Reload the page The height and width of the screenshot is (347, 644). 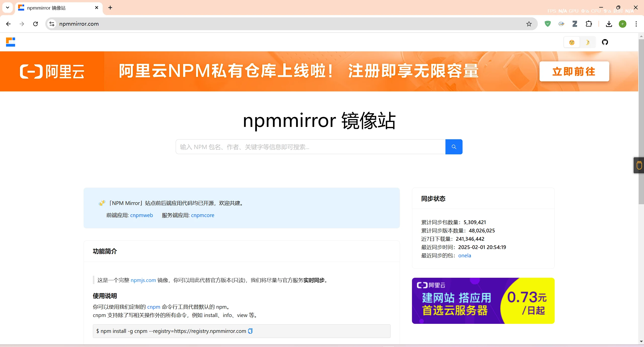coord(35,24)
